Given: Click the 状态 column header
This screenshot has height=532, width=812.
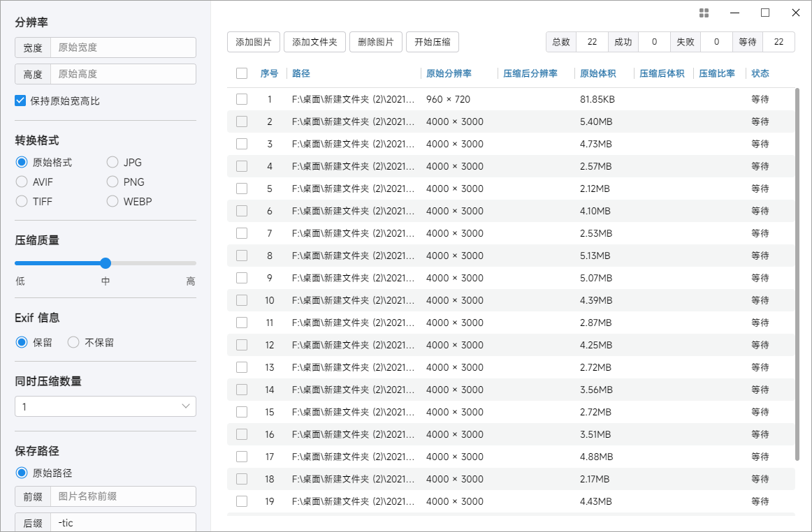Looking at the screenshot, I should pos(760,73).
